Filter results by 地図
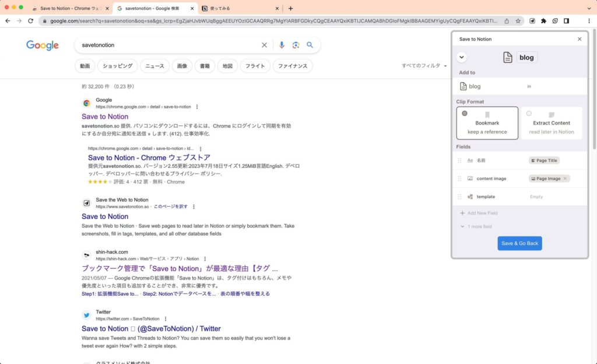The image size is (597, 364). [x=228, y=66]
